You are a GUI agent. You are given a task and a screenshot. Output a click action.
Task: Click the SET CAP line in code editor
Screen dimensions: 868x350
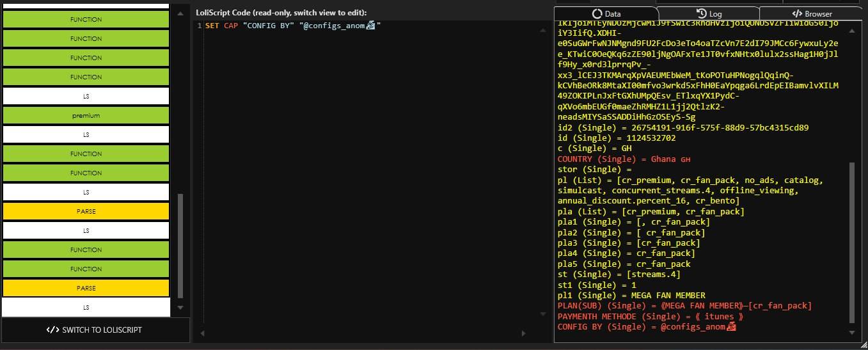coord(292,26)
